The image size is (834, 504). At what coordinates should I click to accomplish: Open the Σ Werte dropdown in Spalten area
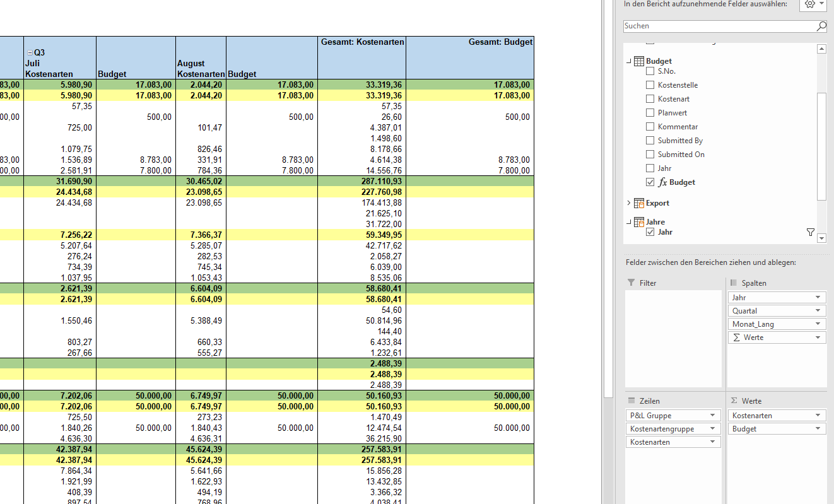[818, 337]
